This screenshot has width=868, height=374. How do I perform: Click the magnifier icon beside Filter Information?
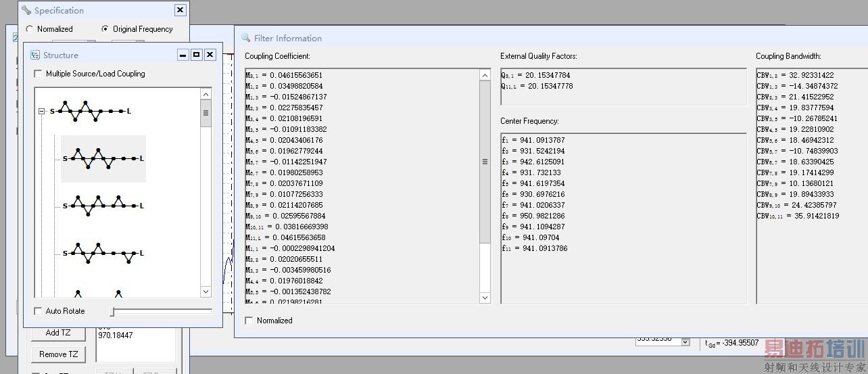[246, 38]
